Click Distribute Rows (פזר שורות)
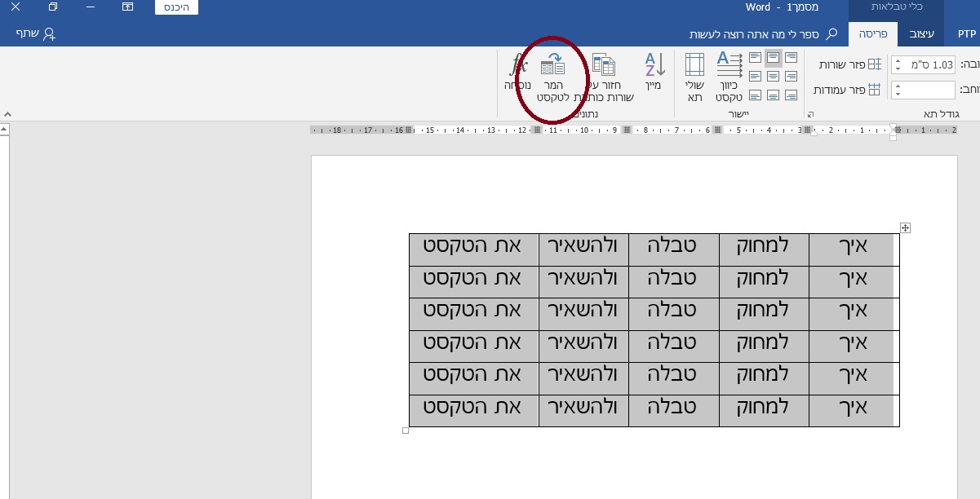The width and height of the screenshot is (980, 499). point(853,64)
